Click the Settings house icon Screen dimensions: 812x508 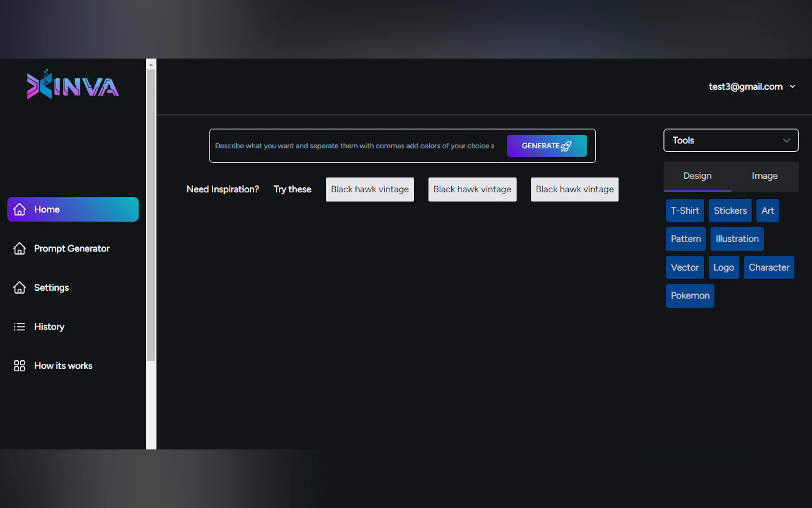pos(20,288)
